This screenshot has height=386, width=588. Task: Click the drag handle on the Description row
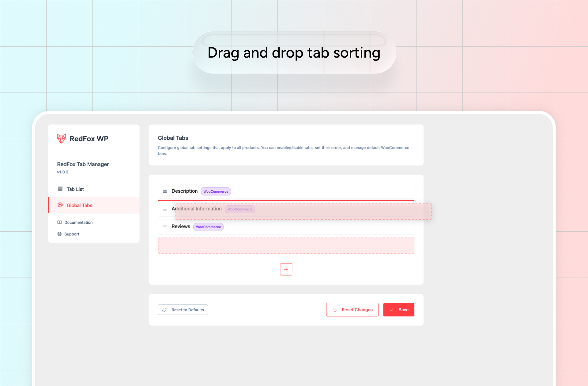165,191
